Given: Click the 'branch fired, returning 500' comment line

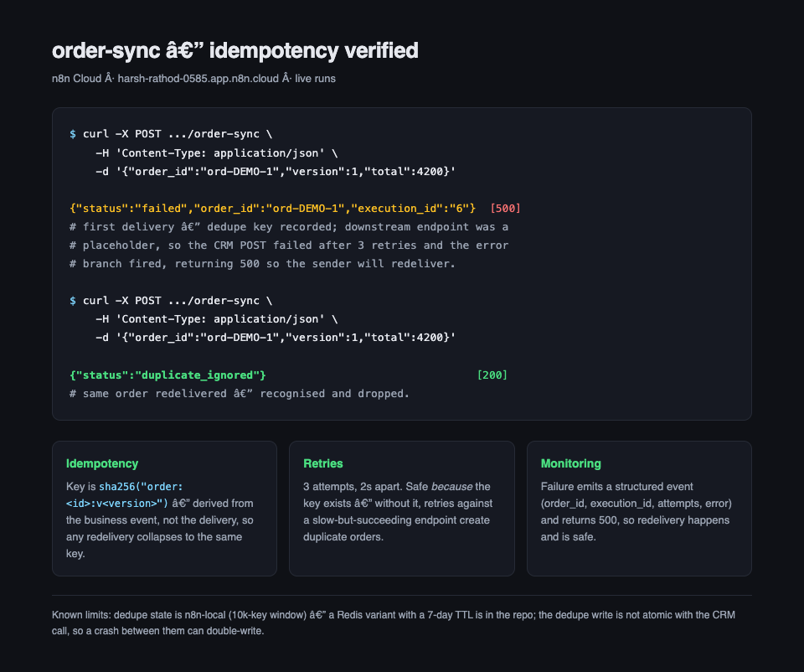Looking at the screenshot, I should (262, 264).
